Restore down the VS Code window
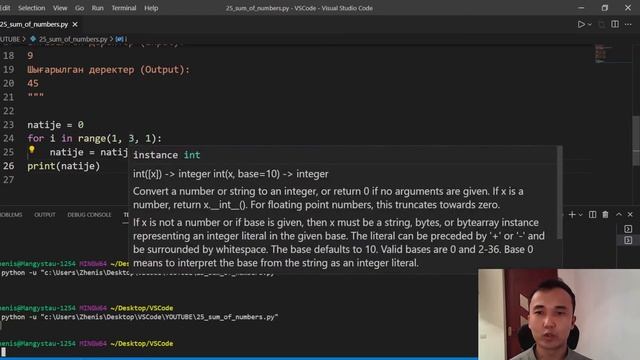Viewport: 640px width, 360px height. tap(604, 8)
